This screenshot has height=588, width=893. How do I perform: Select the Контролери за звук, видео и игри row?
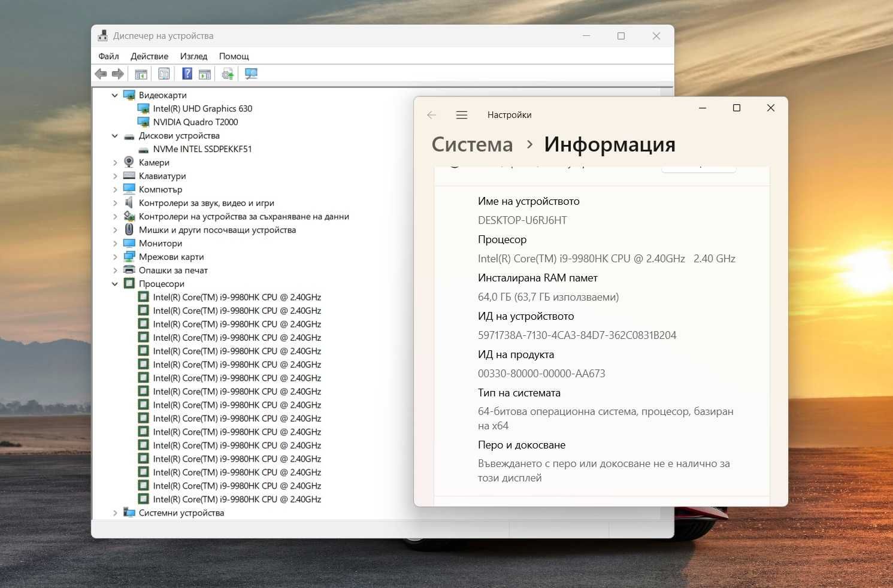click(207, 203)
